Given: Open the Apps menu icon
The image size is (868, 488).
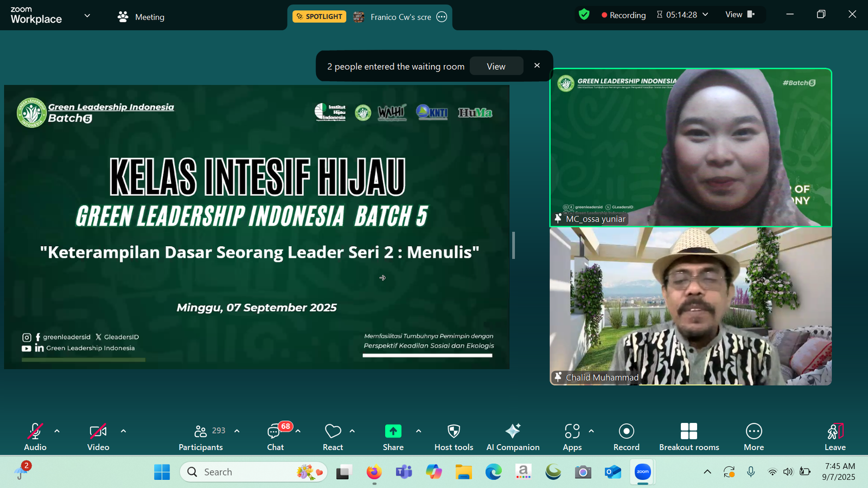Looking at the screenshot, I should 572,437.
